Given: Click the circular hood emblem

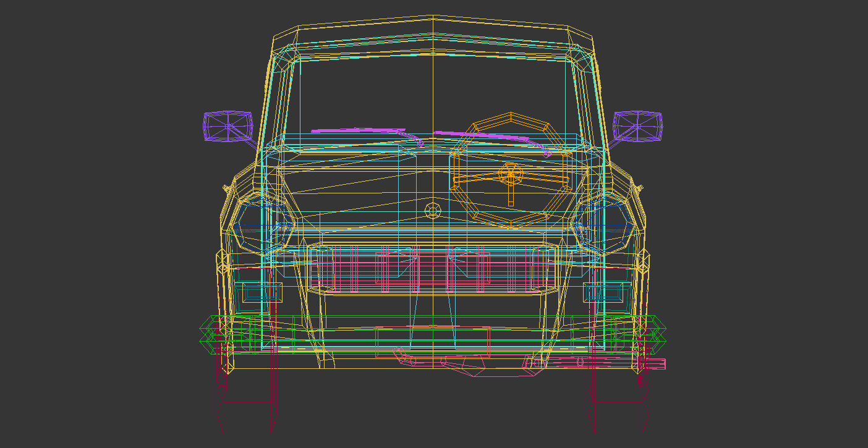Looking at the screenshot, I should coord(433,211).
